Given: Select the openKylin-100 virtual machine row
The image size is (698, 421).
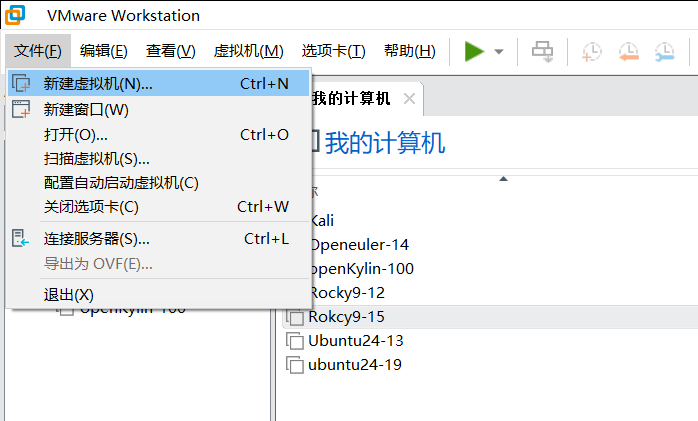Looking at the screenshot, I should point(504,268).
